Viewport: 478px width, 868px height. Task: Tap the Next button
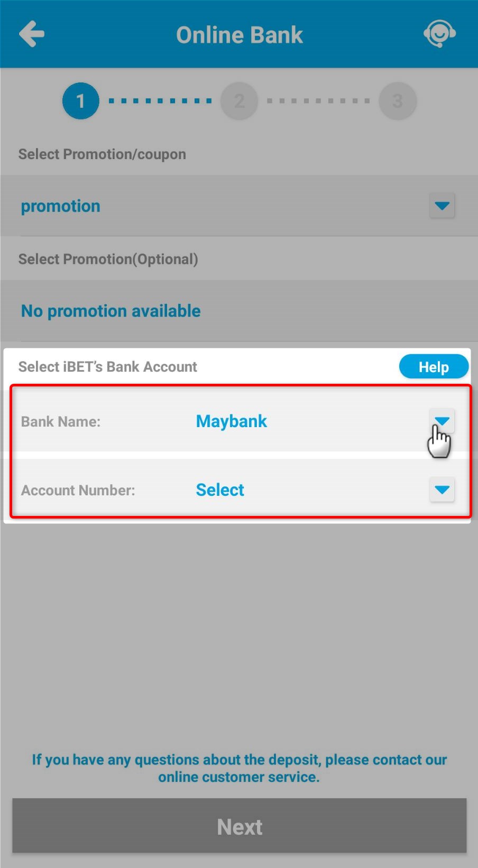(x=239, y=826)
